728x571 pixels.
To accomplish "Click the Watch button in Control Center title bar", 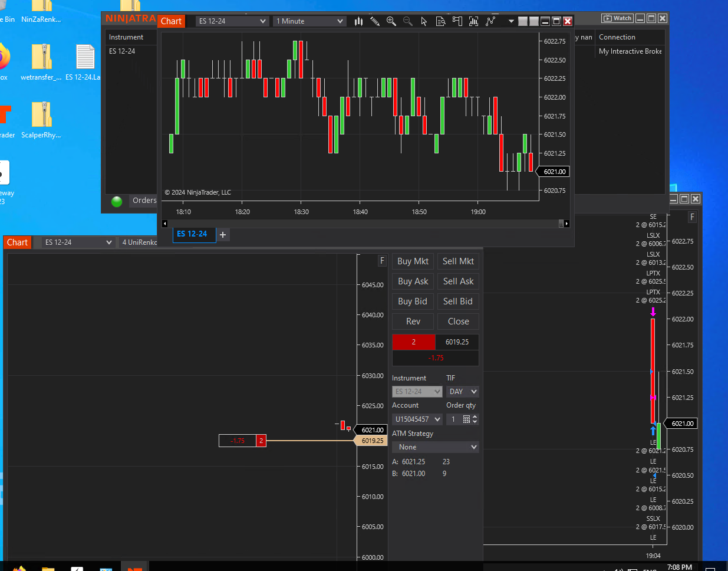I will pos(617,18).
